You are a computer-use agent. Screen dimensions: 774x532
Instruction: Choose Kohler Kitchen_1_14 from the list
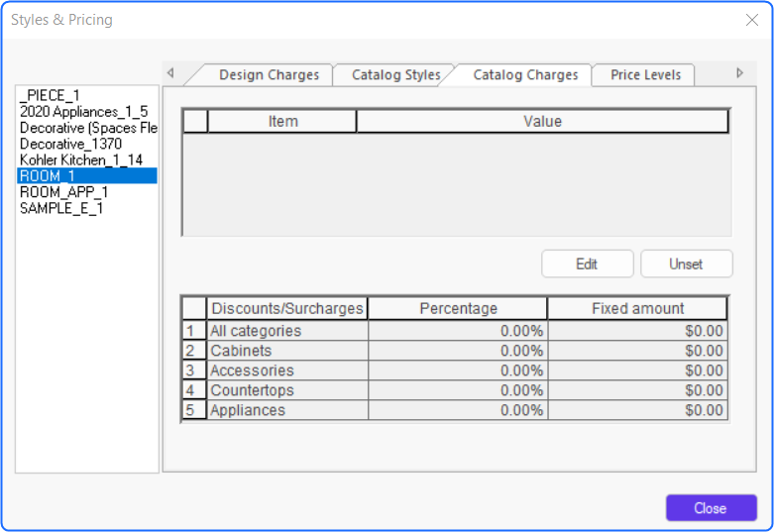click(x=81, y=160)
